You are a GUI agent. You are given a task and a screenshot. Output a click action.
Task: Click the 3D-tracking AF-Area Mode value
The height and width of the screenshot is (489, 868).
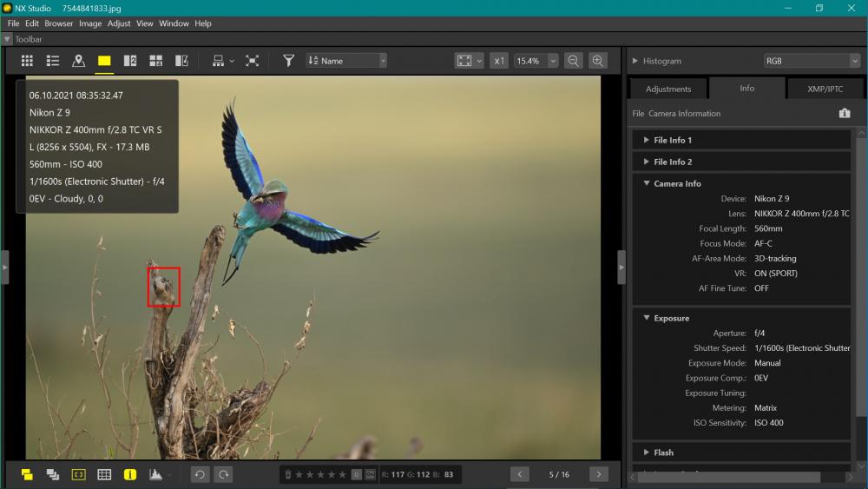pos(775,258)
